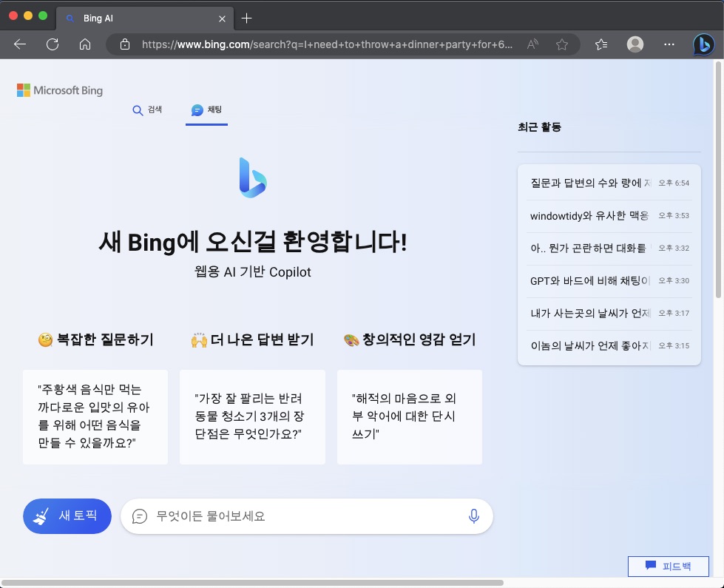Open the user profile avatar
The image size is (724, 588).
pos(635,44)
